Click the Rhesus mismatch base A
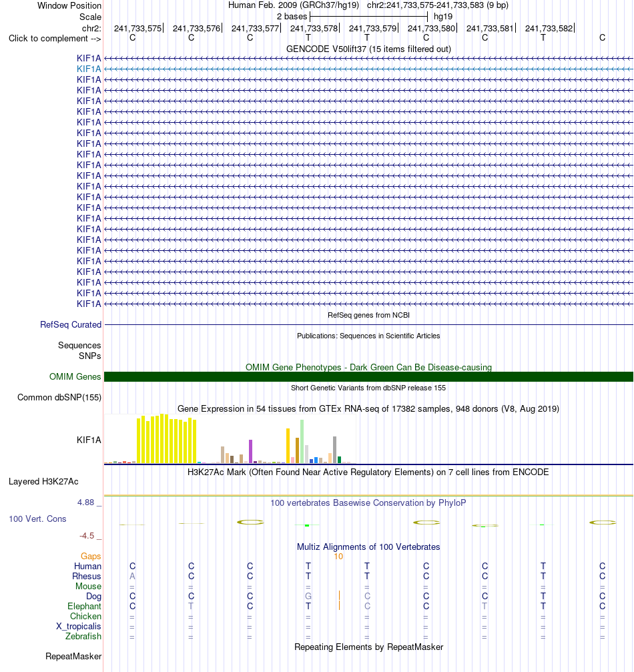 [x=132, y=576]
